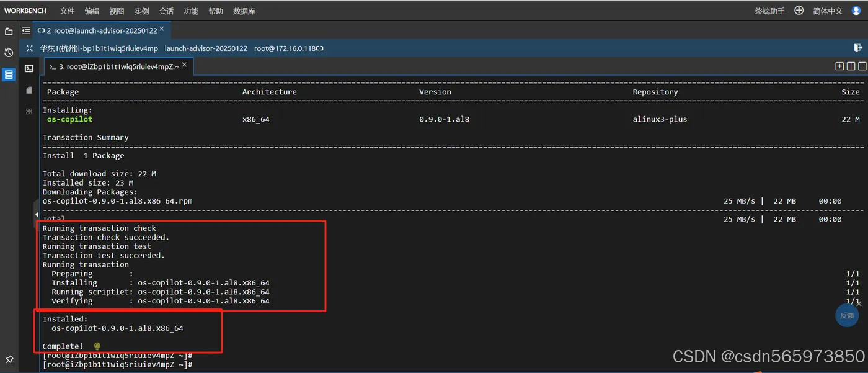Collapse the side panel with the left arrow handle
Screen dimensions: 868x373
[x=36, y=215]
